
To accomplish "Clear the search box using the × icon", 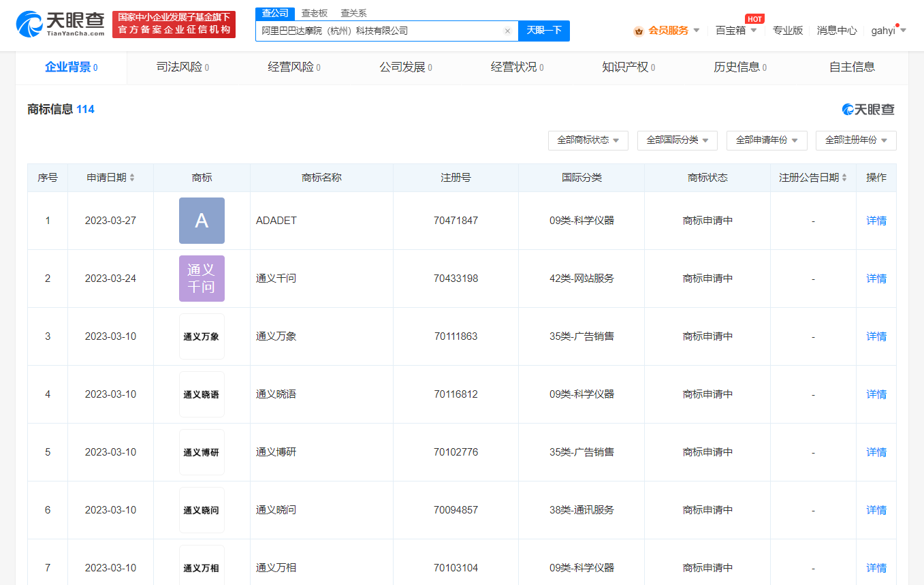I will 508,31.
